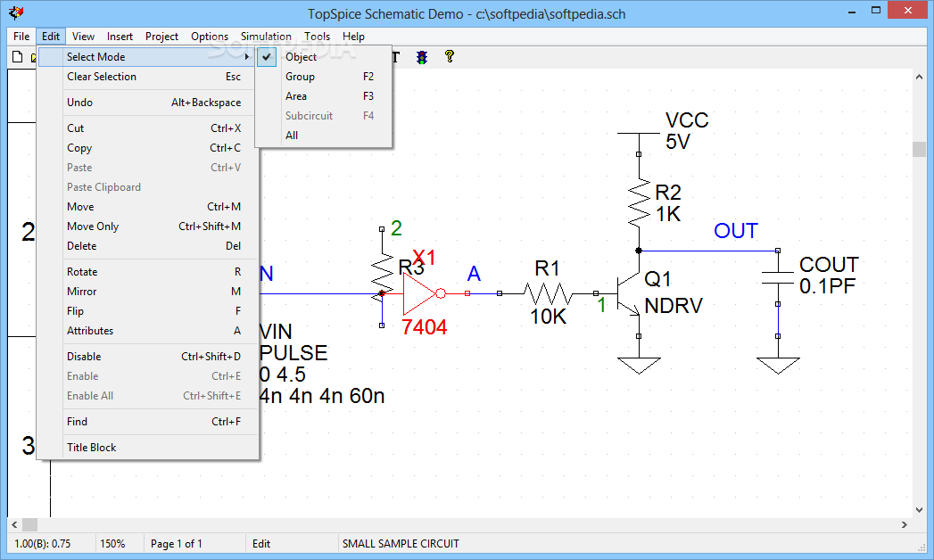Click Flip in Edit menu
934x560 pixels.
click(x=148, y=311)
